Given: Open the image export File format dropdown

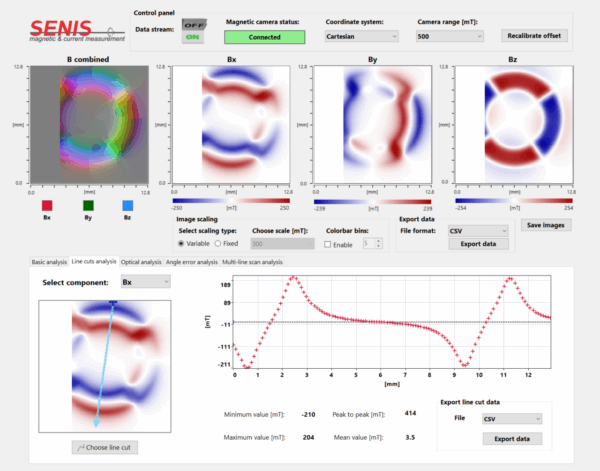Looking at the screenshot, I should pos(478,230).
